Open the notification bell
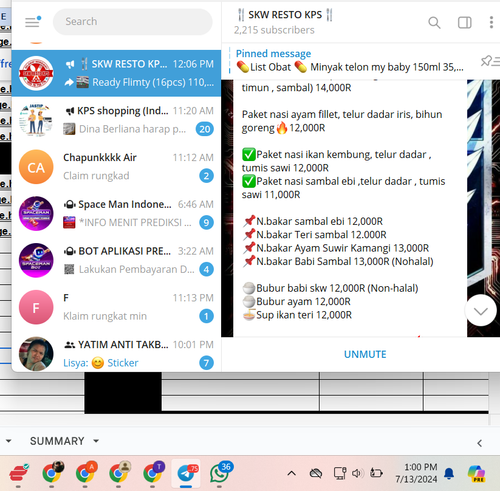The height and width of the screenshot is (491, 500). [x=449, y=473]
